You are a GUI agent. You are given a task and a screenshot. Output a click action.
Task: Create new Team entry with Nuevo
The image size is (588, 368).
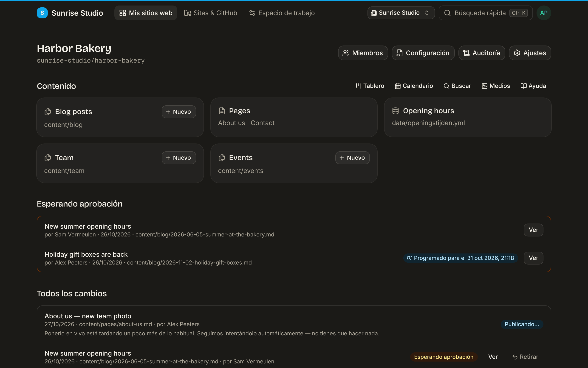tap(179, 158)
